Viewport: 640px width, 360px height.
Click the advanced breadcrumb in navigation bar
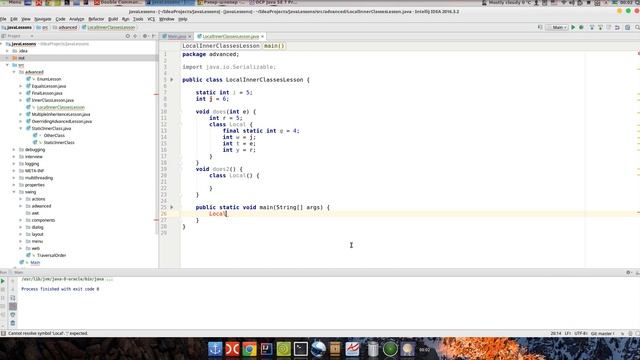[65, 27]
